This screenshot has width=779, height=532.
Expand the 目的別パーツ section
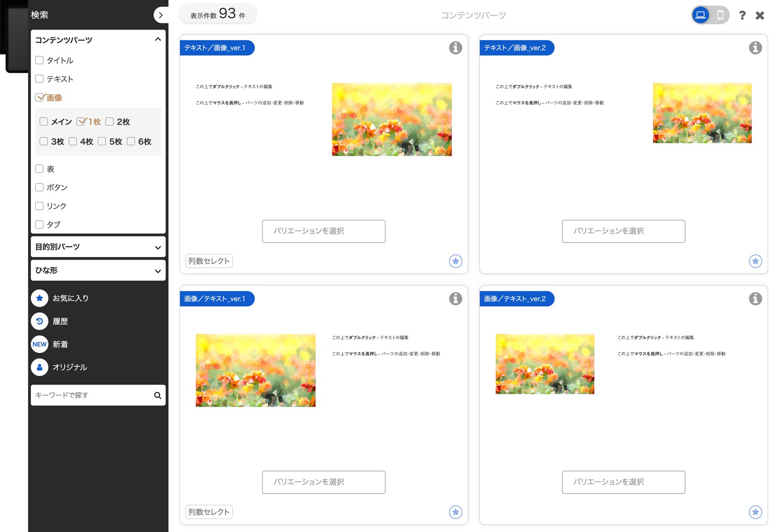tap(98, 247)
